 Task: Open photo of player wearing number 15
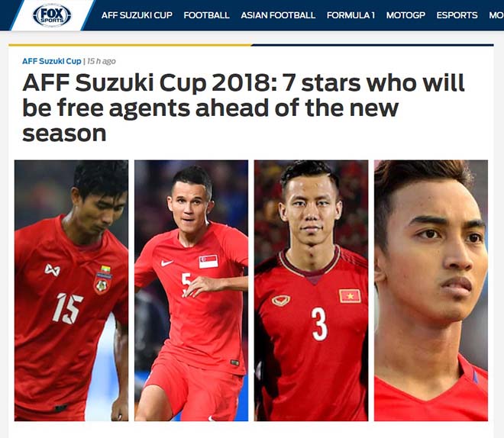71,291
